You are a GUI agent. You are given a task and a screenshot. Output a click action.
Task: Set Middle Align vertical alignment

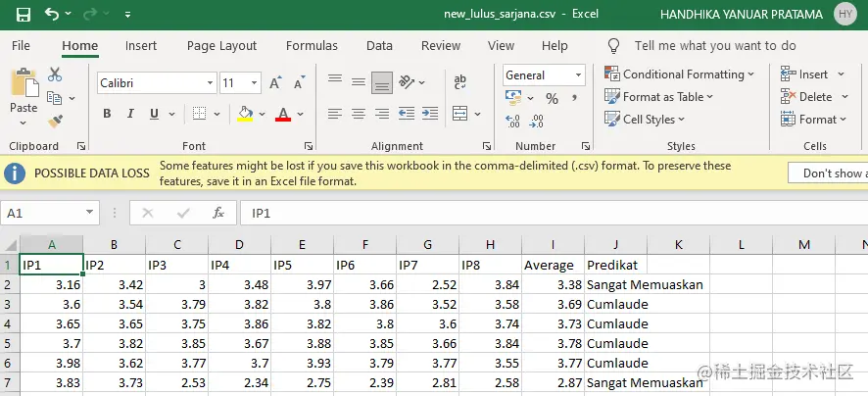tap(359, 82)
